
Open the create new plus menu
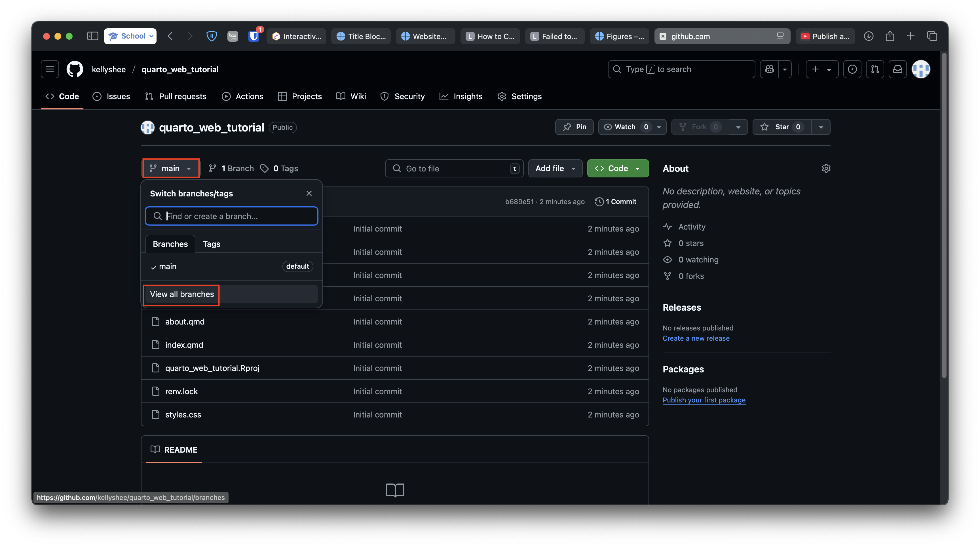point(822,69)
